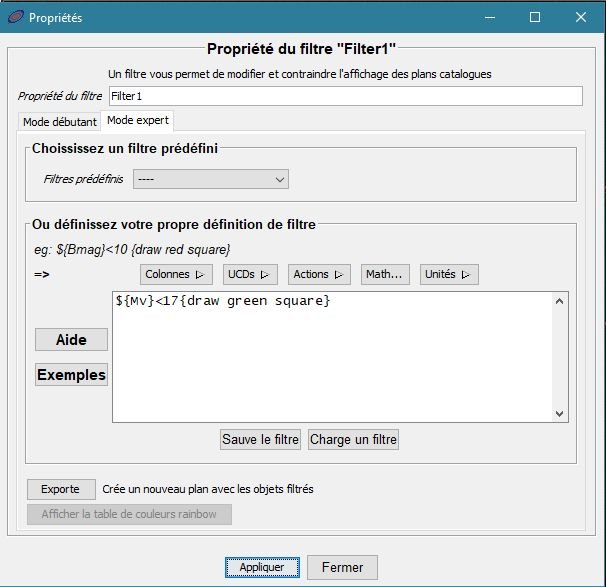
Task: Expand the Unités units menu
Action: point(448,274)
